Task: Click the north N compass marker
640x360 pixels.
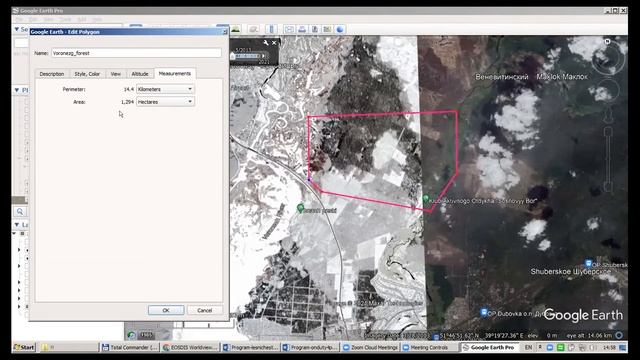Action: point(607,41)
